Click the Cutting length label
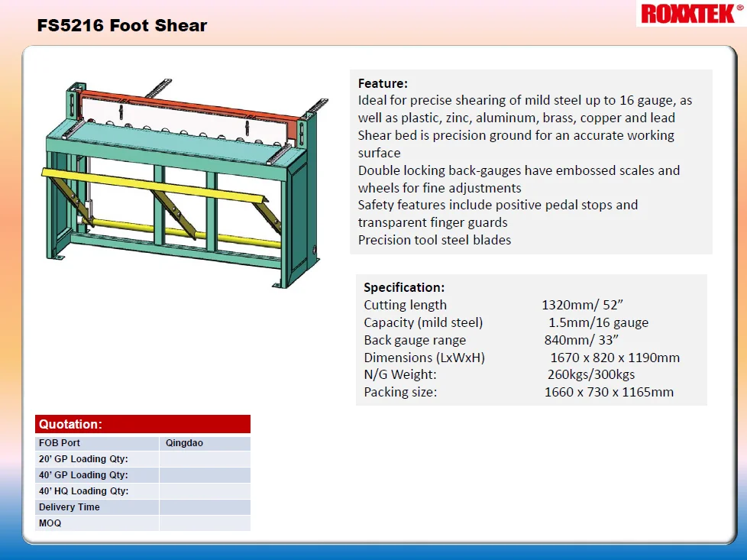Image resolution: width=747 pixels, height=560 pixels. 406,305
